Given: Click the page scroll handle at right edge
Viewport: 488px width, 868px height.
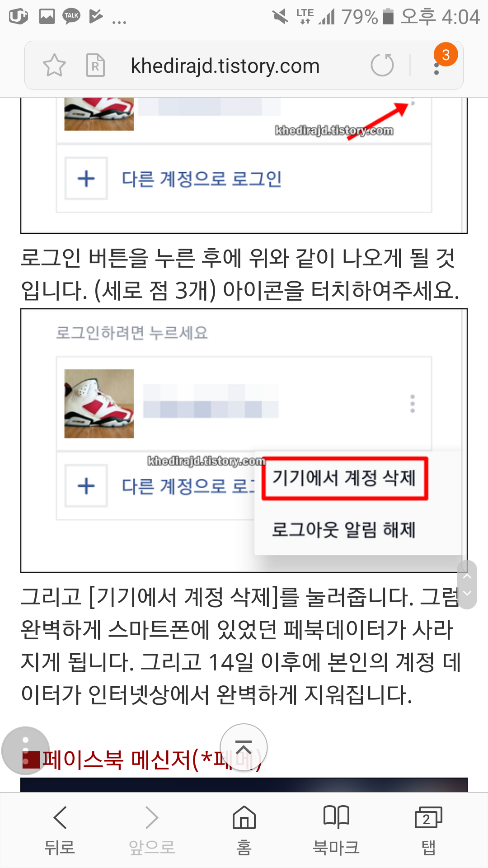Looking at the screenshot, I should (467, 585).
